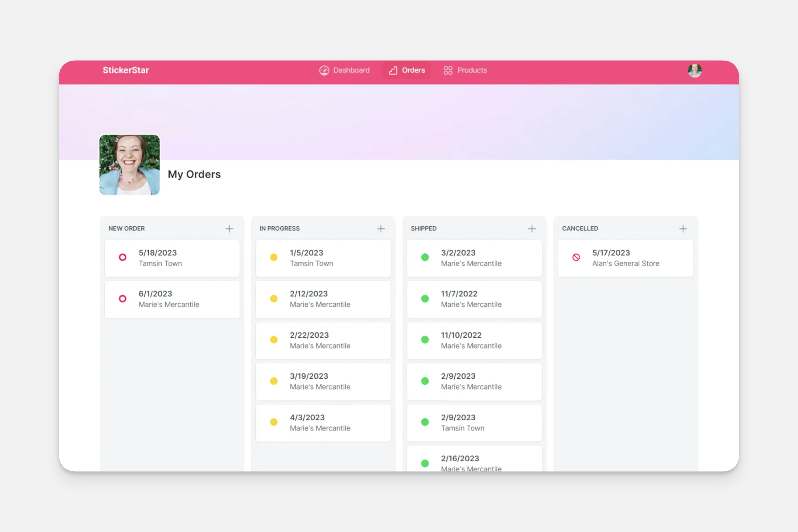798x532 pixels.
Task: Open the 6/1/2023 Marie's Mercantile order card
Action: pyautogui.click(x=172, y=299)
